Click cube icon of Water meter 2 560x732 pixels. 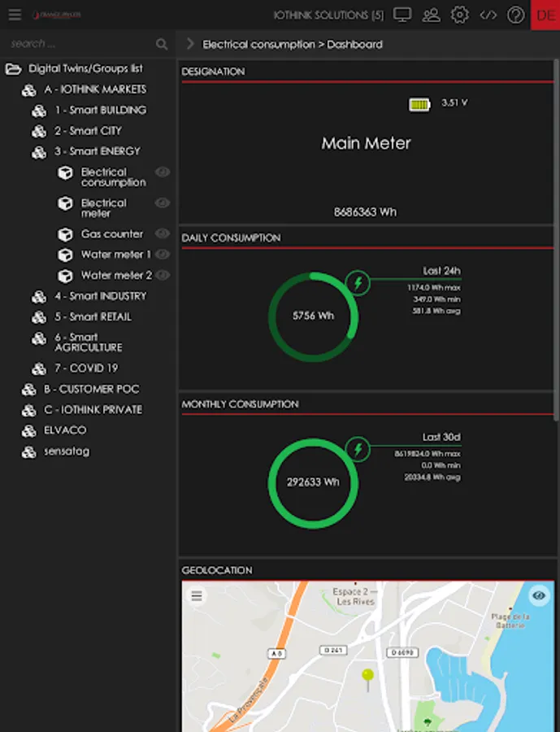pos(65,276)
